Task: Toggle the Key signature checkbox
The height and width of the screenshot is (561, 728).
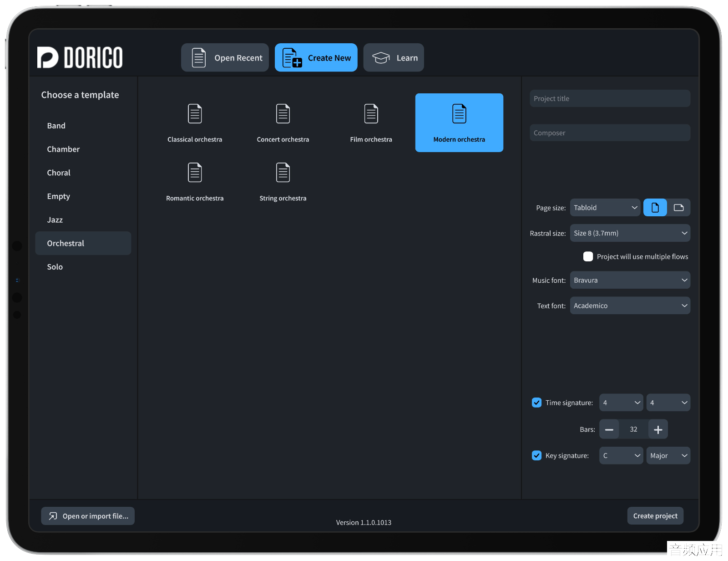Action: 536,455
